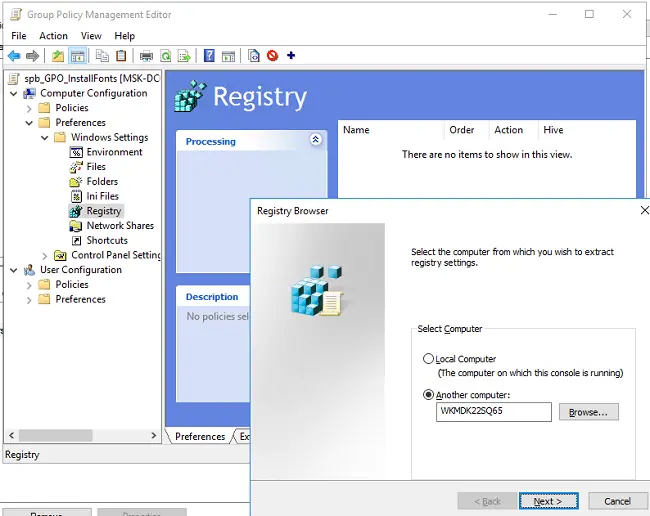Click the Files icon in the tree
This screenshot has height=516, width=650.
tap(76, 167)
